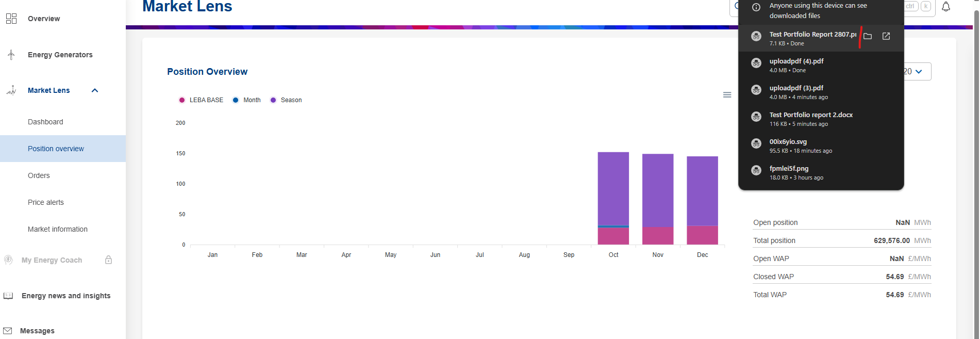Click the Energy Generators turbine icon
980x339 pixels.
click(x=11, y=55)
